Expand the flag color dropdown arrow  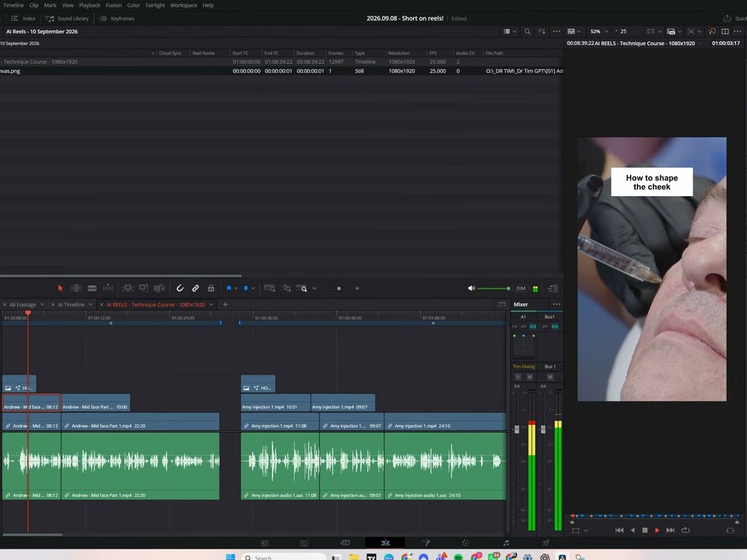coord(236,288)
